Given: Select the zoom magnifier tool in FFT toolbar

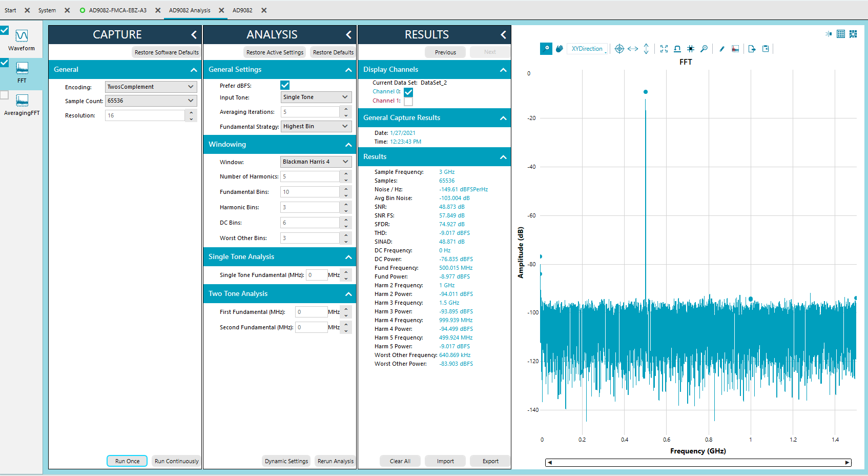Looking at the screenshot, I should (x=546, y=49).
